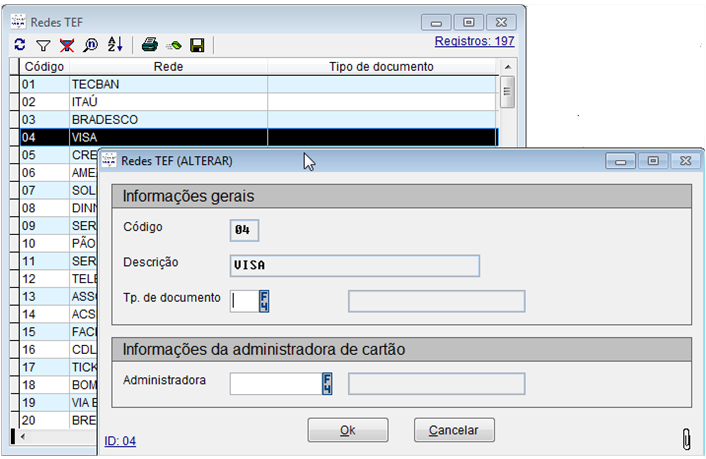Viewport: 706px width, 459px height.
Task: Click the ID: 04 link
Action: 120,441
